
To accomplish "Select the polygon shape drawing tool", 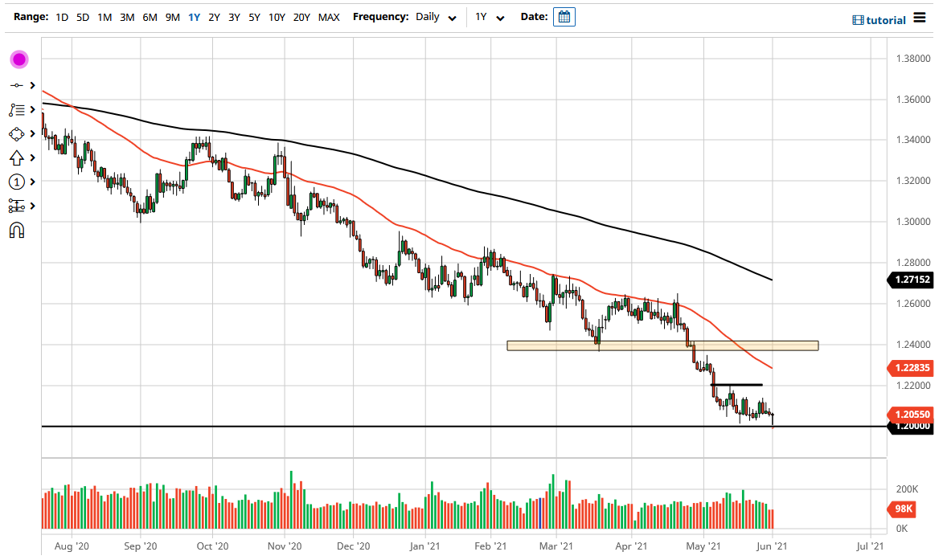I will tap(18, 133).
